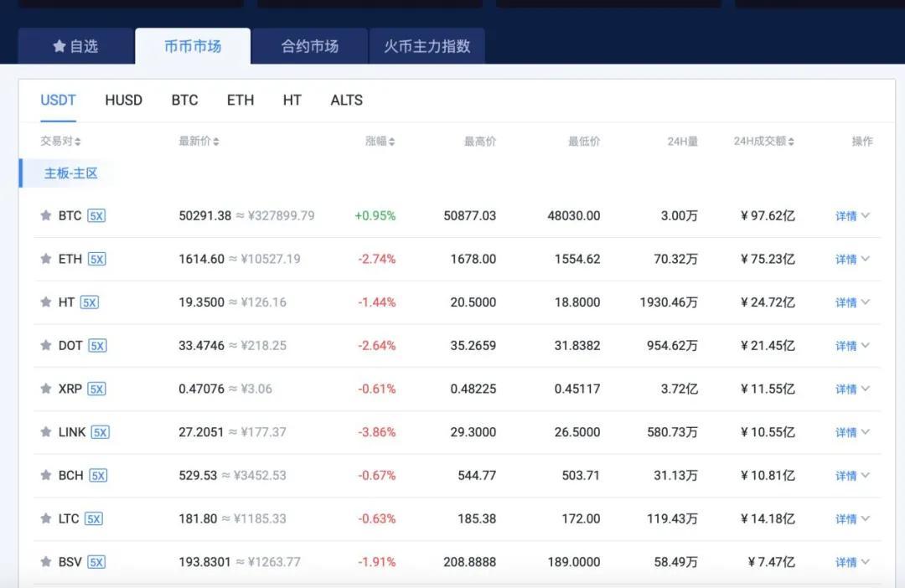Screen dimensions: 905x588
Task: Open the DOT trading pair name
Action: (70, 346)
